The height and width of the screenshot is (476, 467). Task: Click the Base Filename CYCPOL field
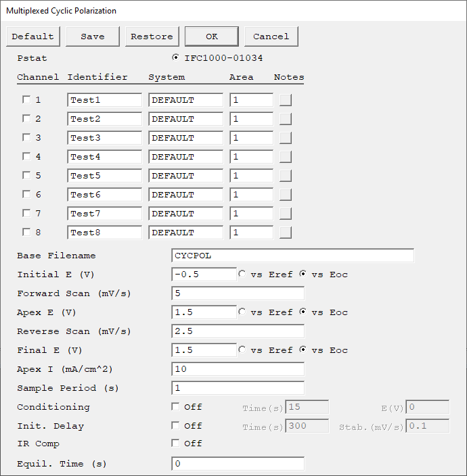tap(292, 256)
